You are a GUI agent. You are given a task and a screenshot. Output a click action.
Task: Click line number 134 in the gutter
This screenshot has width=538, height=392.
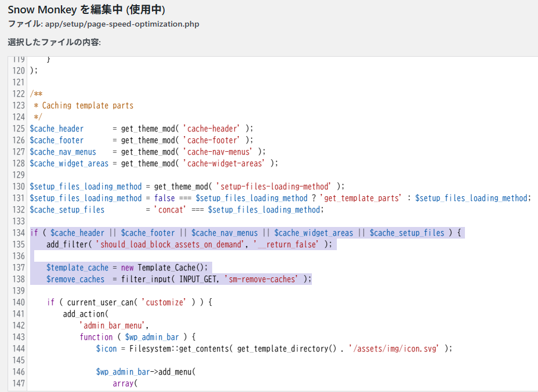(19, 233)
